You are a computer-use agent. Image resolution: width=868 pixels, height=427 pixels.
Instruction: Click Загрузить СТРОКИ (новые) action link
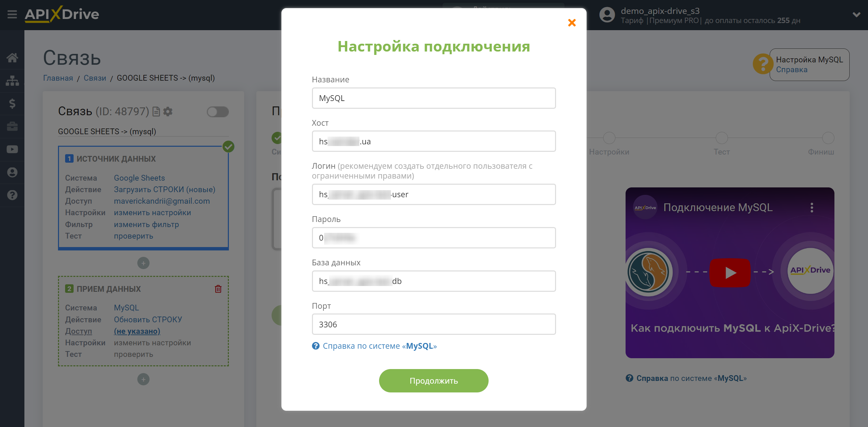coord(164,189)
